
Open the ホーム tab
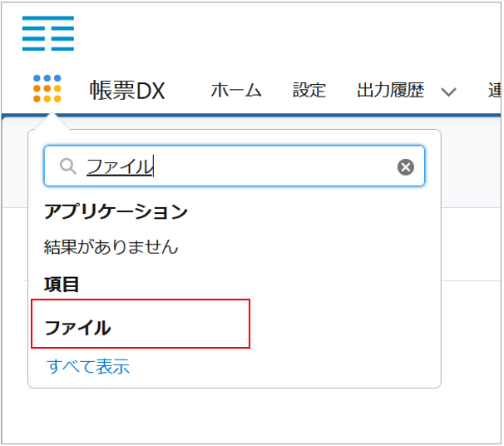pyautogui.click(x=236, y=91)
